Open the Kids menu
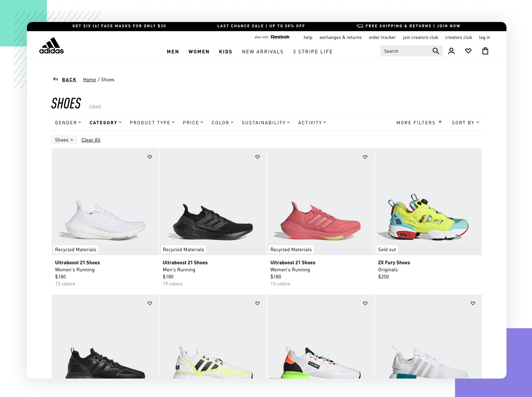Image resolution: width=532 pixels, height=397 pixels. tap(226, 52)
